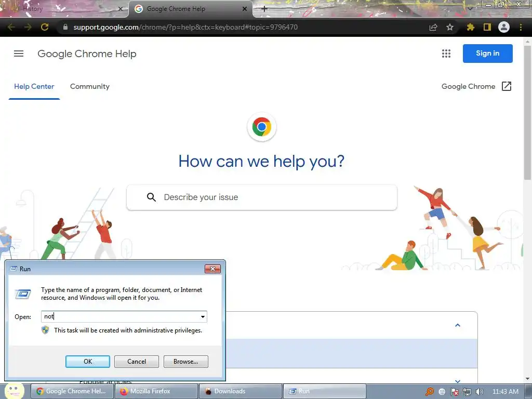This screenshot has width=532, height=399.
Task: Select the Help Center tab
Action: (34, 87)
